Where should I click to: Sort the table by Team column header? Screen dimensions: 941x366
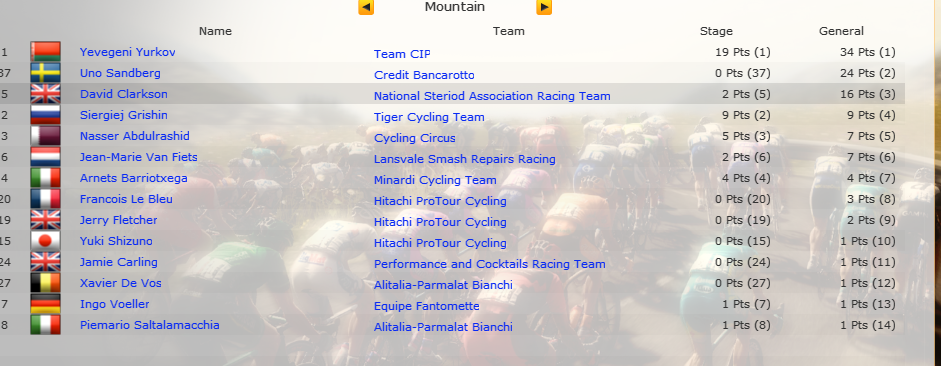point(508,31)
